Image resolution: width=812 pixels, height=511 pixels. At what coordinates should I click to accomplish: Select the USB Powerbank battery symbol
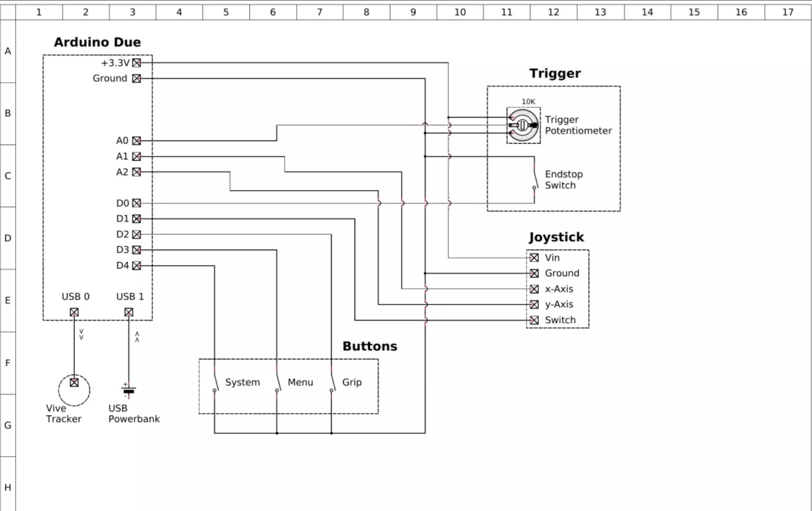[128, 390]
